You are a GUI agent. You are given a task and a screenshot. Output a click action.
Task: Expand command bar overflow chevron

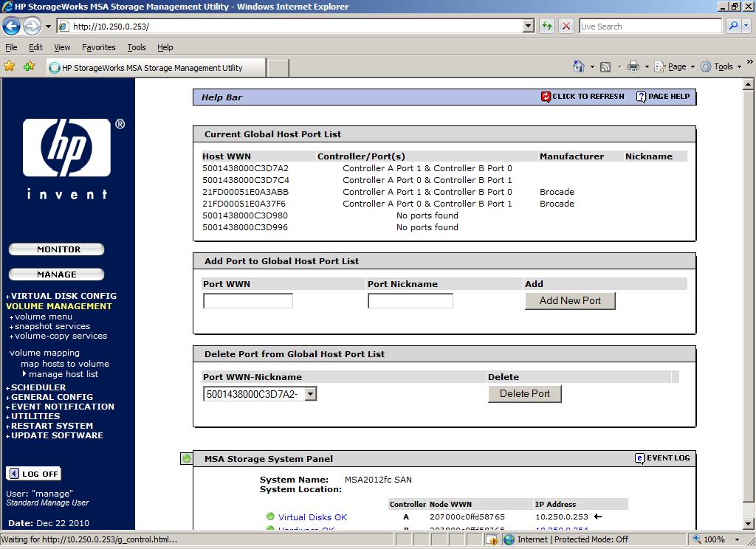click(749, 62)
